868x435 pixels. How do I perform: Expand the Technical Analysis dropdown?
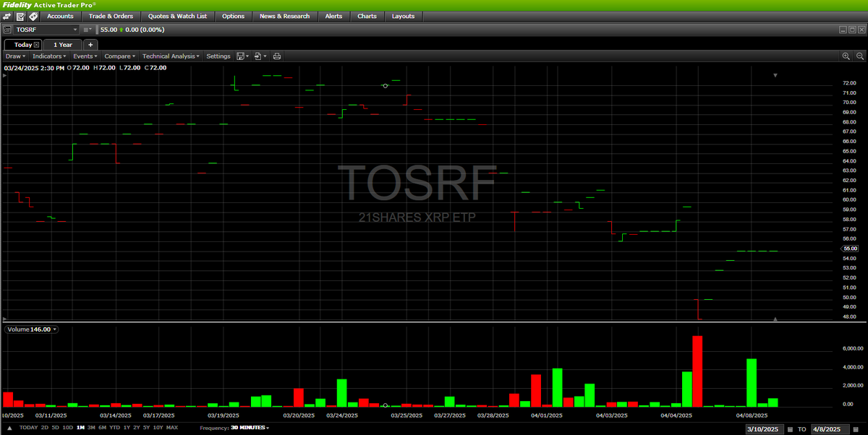tap(171, 56)
